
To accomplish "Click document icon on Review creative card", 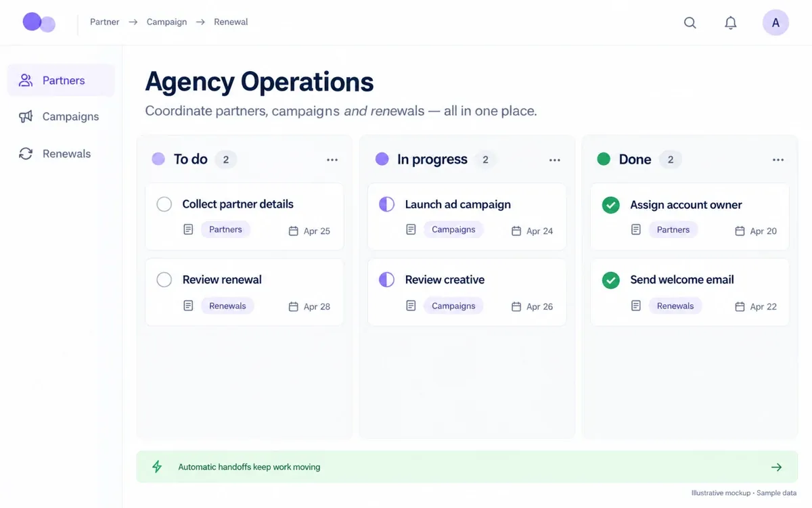I will pos(411,306).
